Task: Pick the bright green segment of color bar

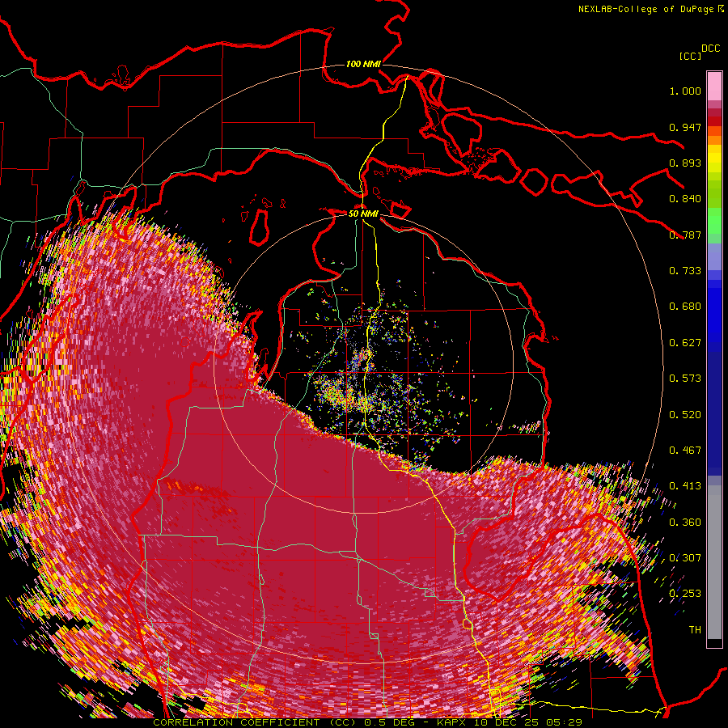Action: [714, 221]
